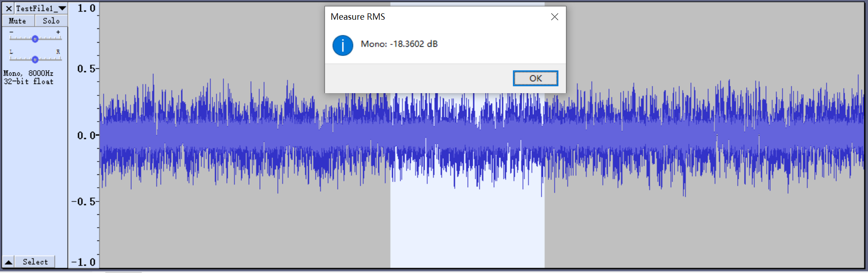This screenshot has height=273, width=868.
Task: Mute the TestFile1 track
Action: (x=17, y=21)
